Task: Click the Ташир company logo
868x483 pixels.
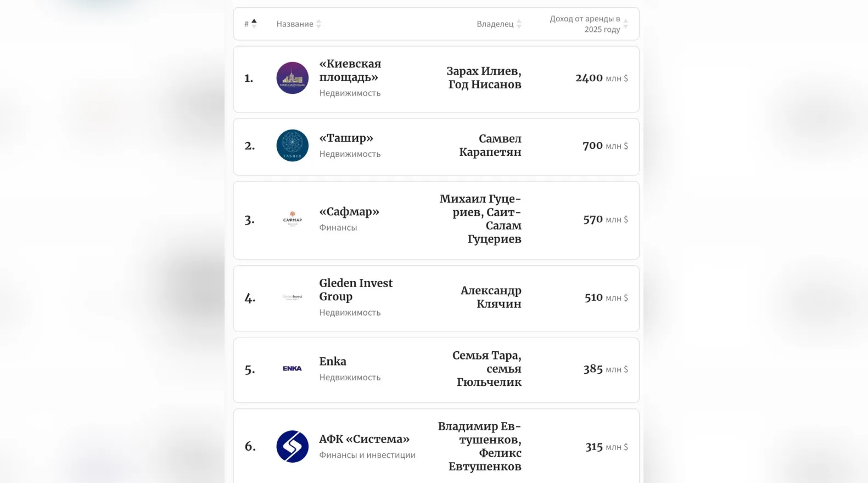Action: click(x=292, y=145)
